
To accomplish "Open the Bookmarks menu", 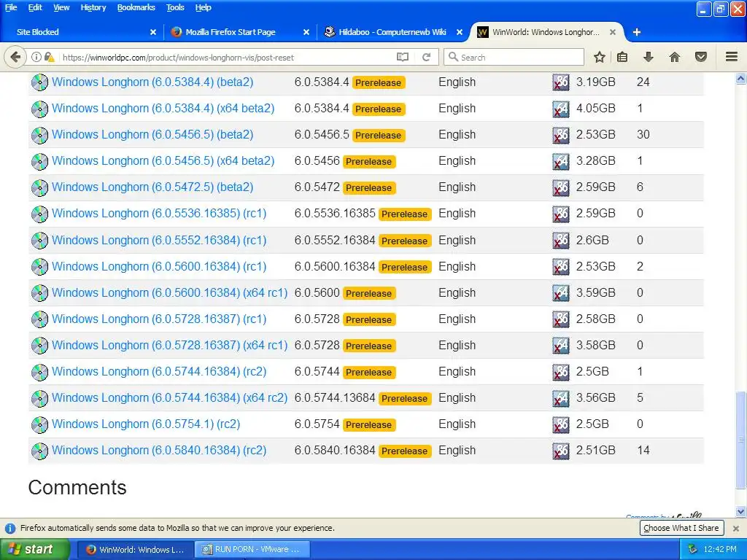I will [x=136, y=7].
